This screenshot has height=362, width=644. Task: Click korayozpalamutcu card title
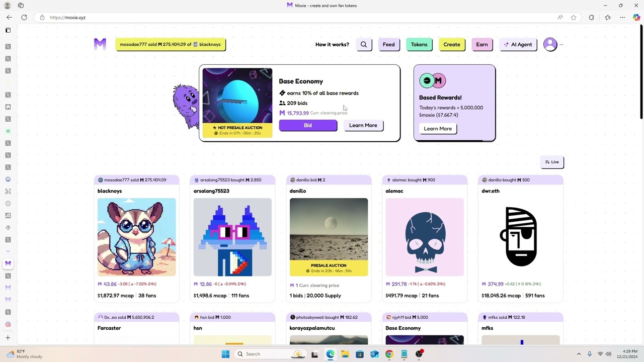click(x=312, y=328)
